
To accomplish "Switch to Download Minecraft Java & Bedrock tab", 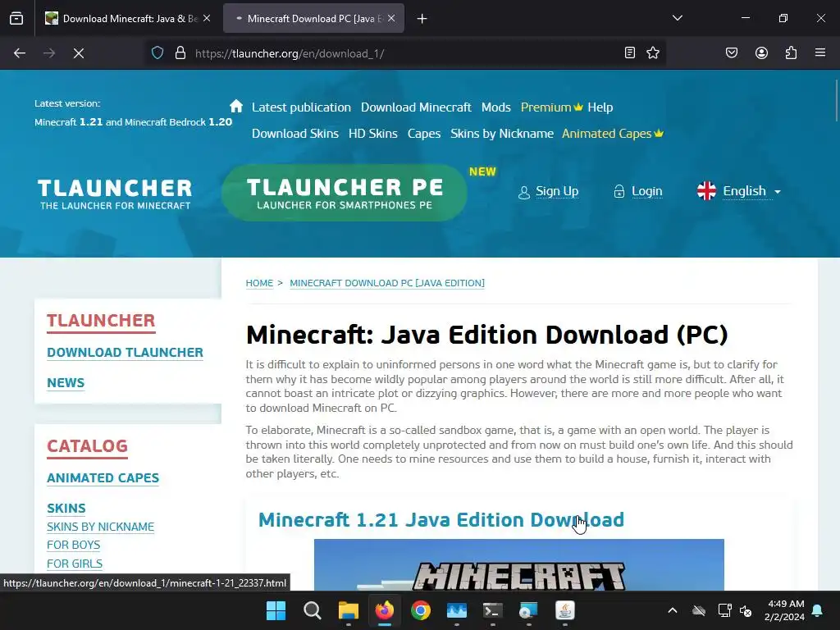I will [127, 18].
